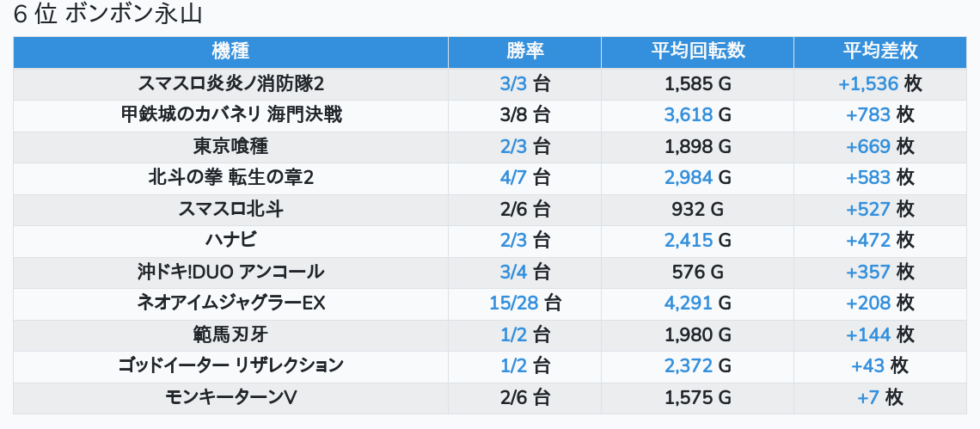Select the スマスロ炎炎ノ消防隊2 machine name
This screenshot has height=429, width=980.
tap(230, 83)
